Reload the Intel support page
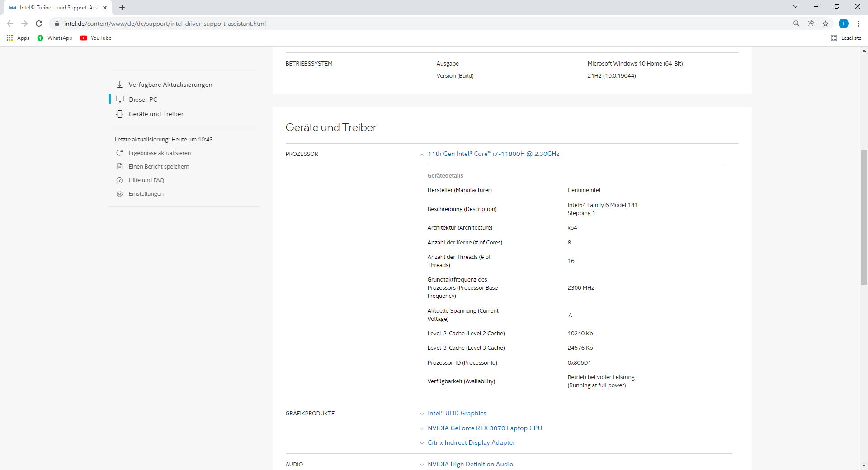The height and width of the screenshot is (470, 868). tap(39, 23)
